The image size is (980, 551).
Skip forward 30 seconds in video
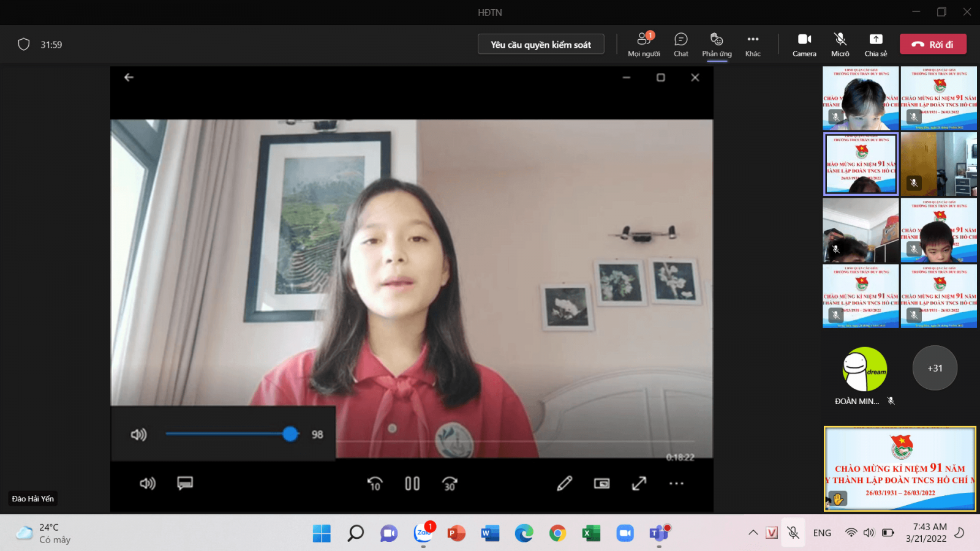[450, 484]
